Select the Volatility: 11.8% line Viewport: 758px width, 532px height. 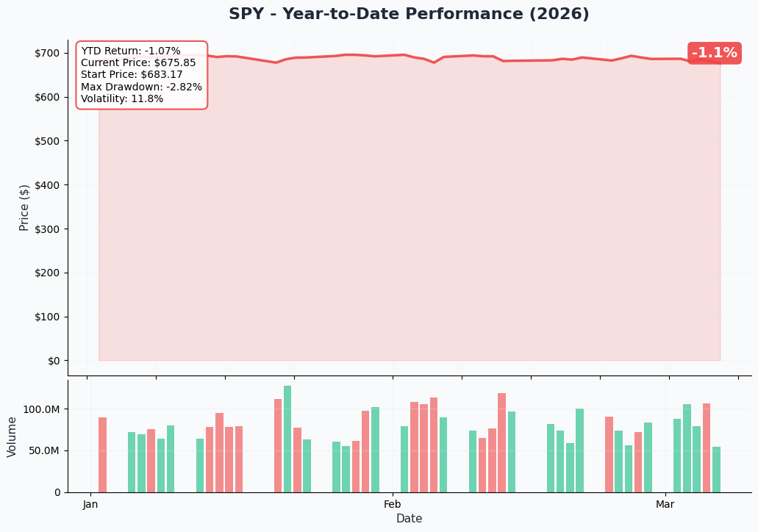click(122, 98)
